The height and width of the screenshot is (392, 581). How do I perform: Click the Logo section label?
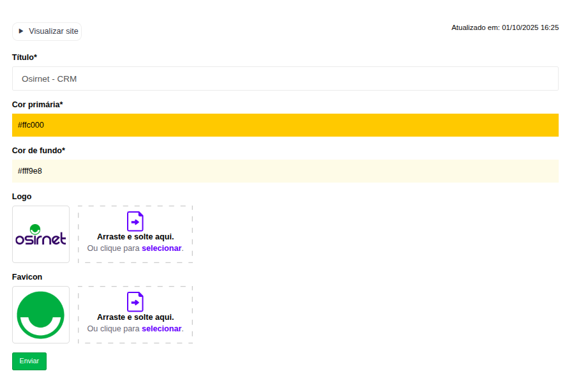(22, 197)
